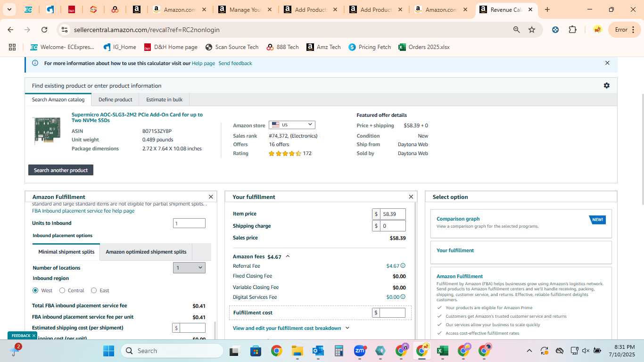This screenshot has height=362, width=644.
Task: Click the Search another product button
Action: pos(61,170)
